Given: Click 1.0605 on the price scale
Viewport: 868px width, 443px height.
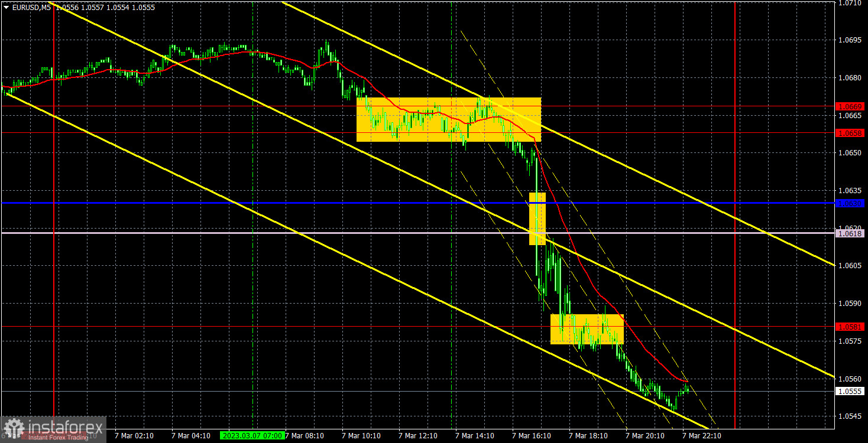Looking at the screenshot, I should click(x=850, y=266).
